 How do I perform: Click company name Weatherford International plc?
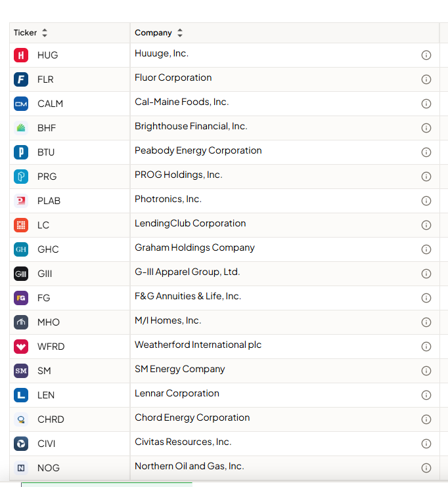[x=198, y=345]
